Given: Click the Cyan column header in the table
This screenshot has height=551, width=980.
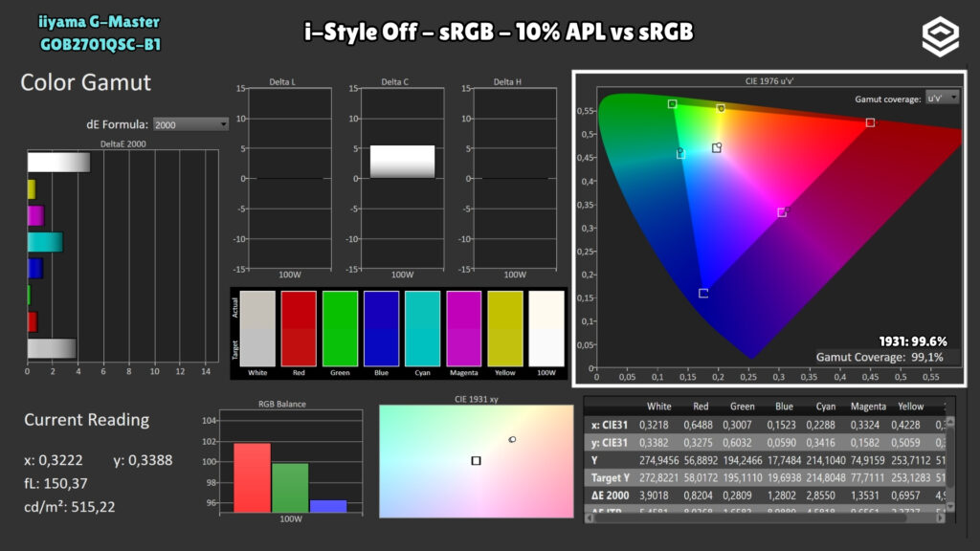Looking at the screenshot, I should tap(826, 406).
